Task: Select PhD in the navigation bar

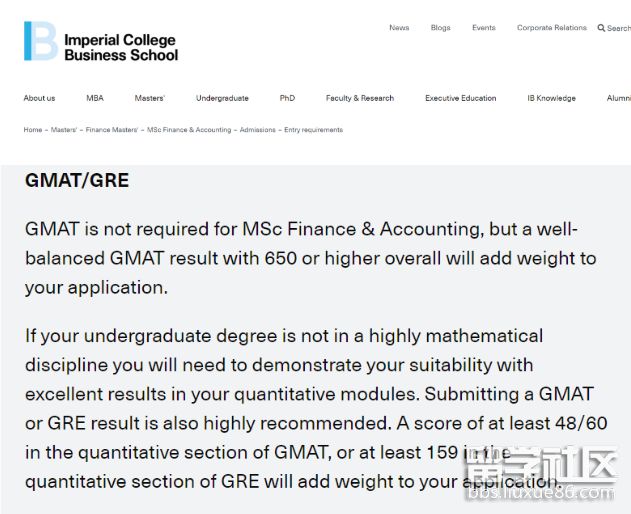Action: [287, 98]
